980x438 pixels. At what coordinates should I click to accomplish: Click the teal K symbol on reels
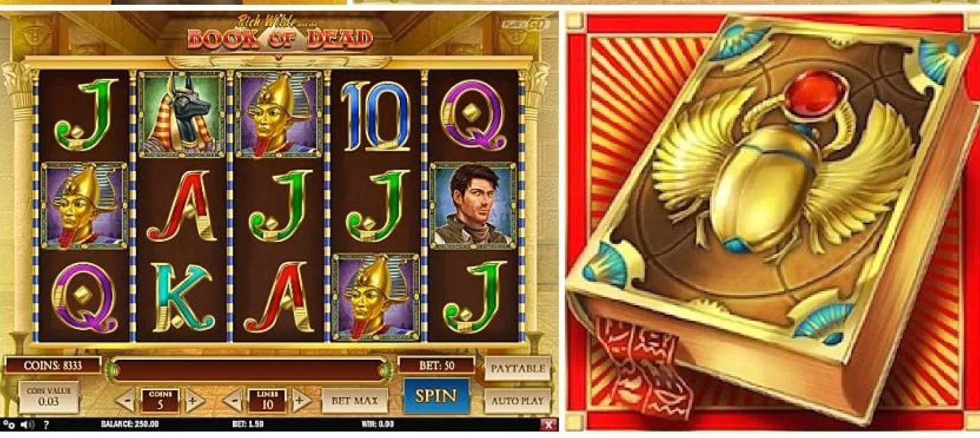[x=182, y=297]
